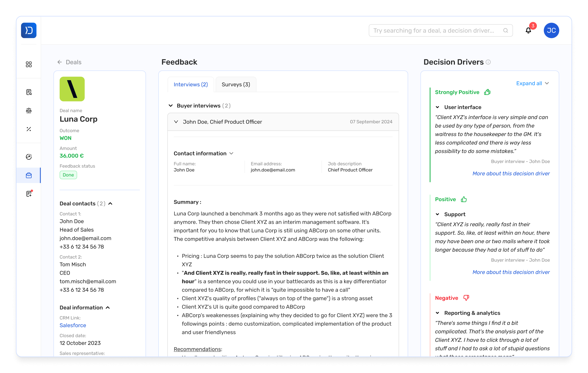
Task: Open More about Support decision driver
Action: 511,272
